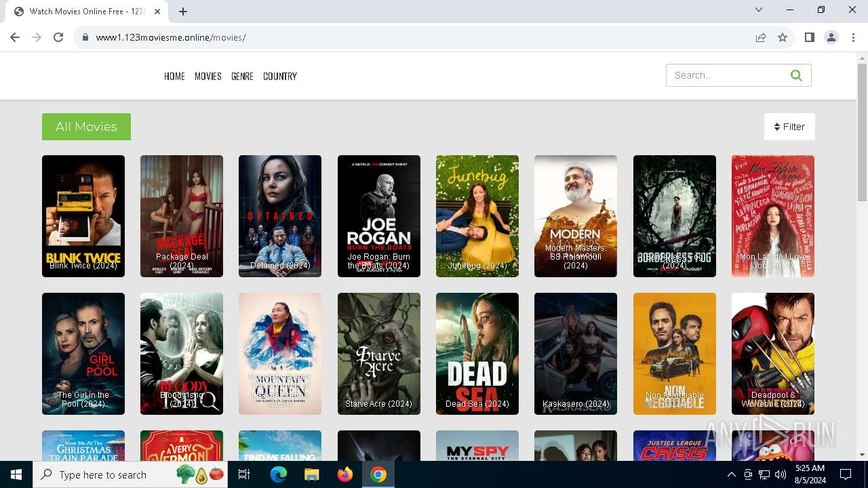Click the All Movies green button
The image size is (868, 488).
click(x=86, y=127)
